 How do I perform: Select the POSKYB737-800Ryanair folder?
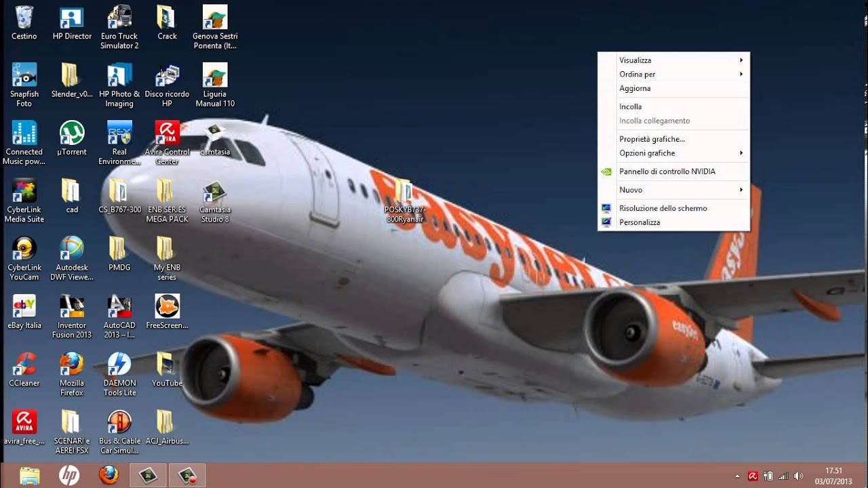point(403,201)
